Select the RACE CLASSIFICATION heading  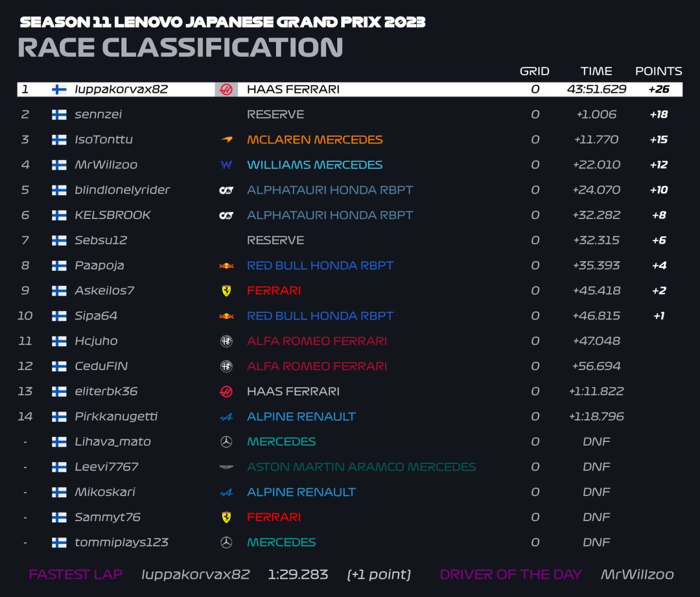[180, 47]
